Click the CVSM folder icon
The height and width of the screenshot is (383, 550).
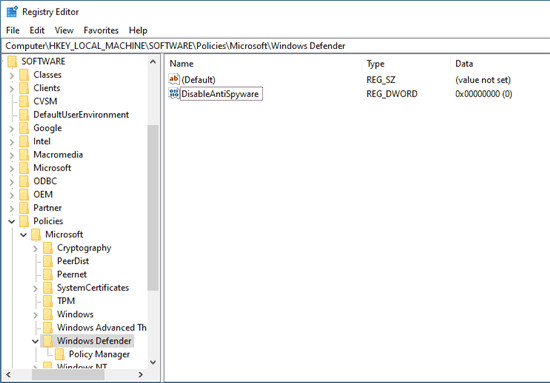click(x=24, y=101)
